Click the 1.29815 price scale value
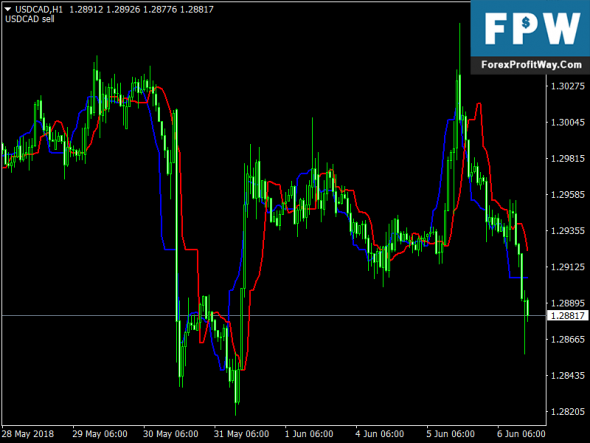 [568, 158]
